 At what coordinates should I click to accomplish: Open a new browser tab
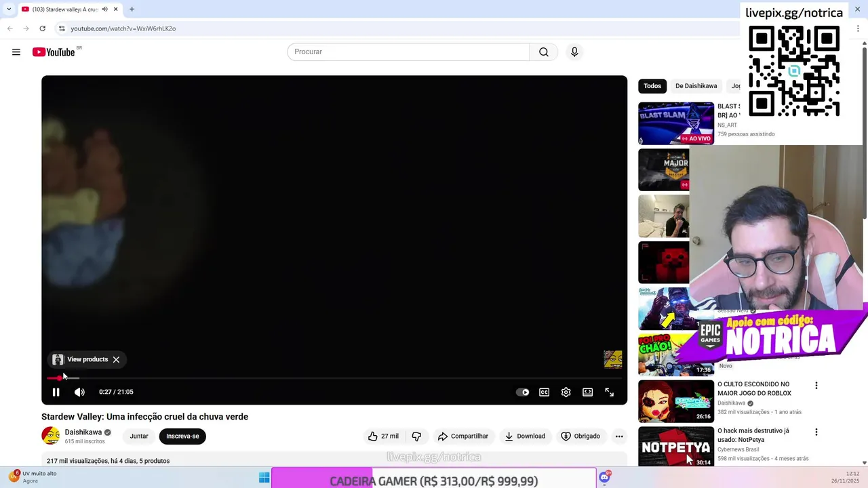tap(132, 9)
